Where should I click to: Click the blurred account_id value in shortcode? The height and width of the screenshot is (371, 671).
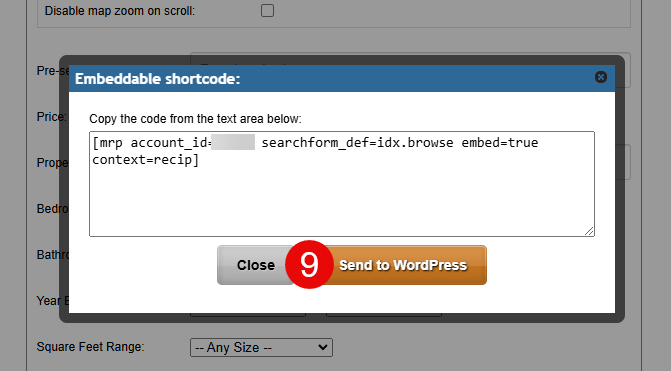pyautogui.click(x=233, y=142)
